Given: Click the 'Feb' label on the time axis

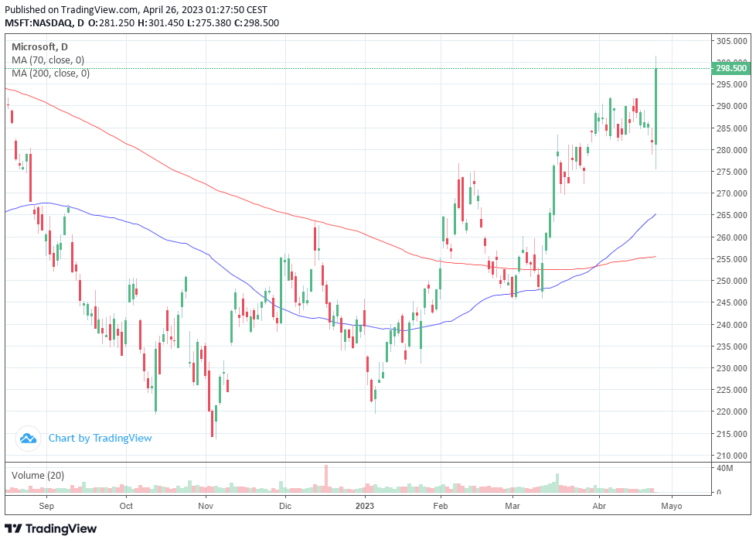Looking at the screenshot, I should 440,506.
